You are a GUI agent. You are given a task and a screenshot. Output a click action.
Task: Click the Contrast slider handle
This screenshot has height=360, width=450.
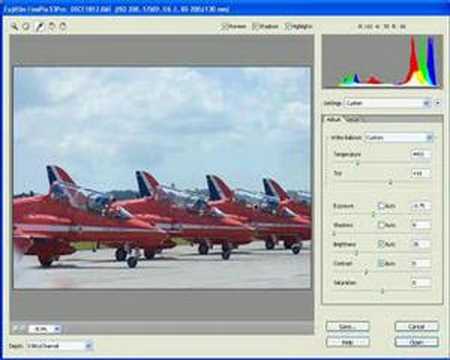click(366, 272)
